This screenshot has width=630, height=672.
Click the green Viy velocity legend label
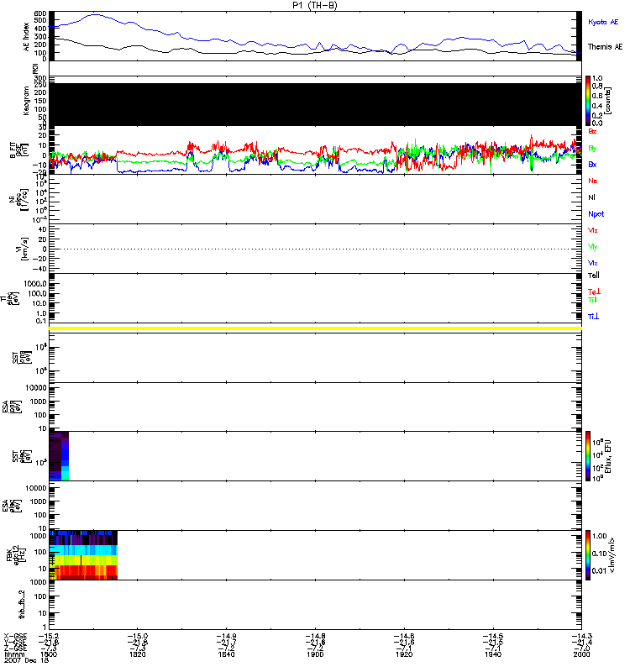593,247
